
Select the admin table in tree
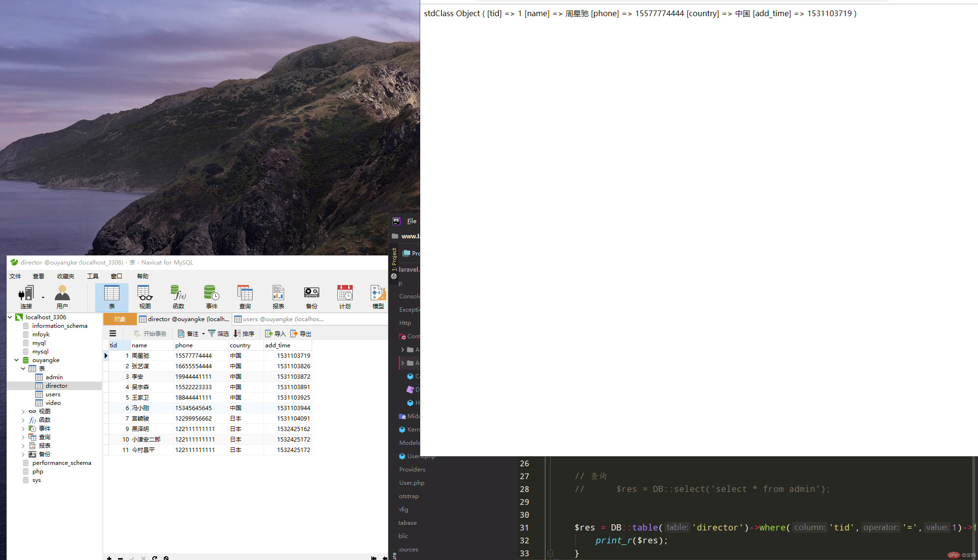pyautogui.click(x=54, y=377)
